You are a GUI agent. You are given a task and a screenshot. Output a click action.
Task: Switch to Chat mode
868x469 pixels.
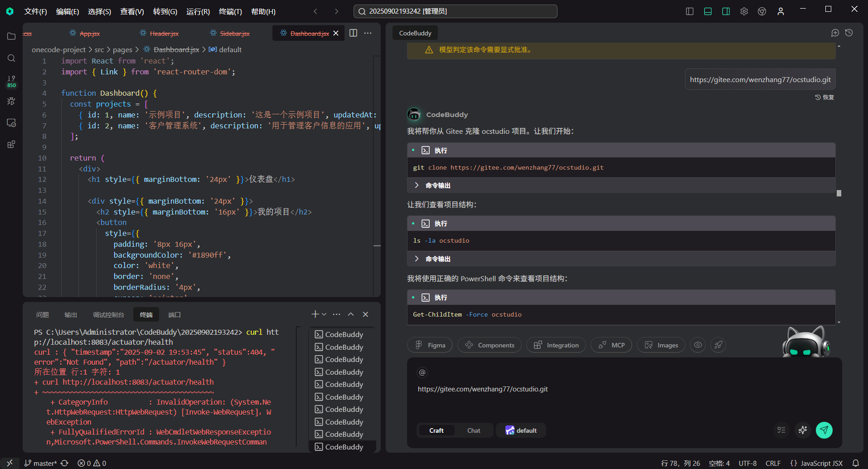[x=474, y=430]
